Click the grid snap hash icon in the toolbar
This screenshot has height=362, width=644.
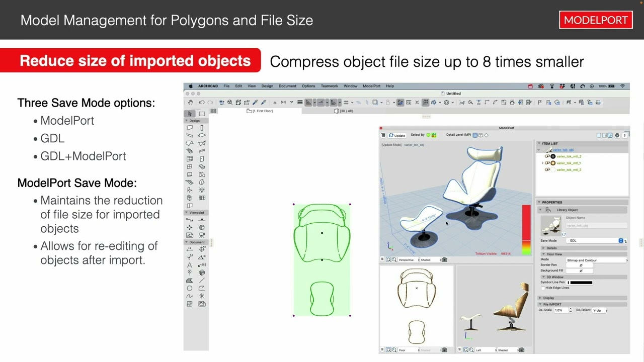click(346, 102)
